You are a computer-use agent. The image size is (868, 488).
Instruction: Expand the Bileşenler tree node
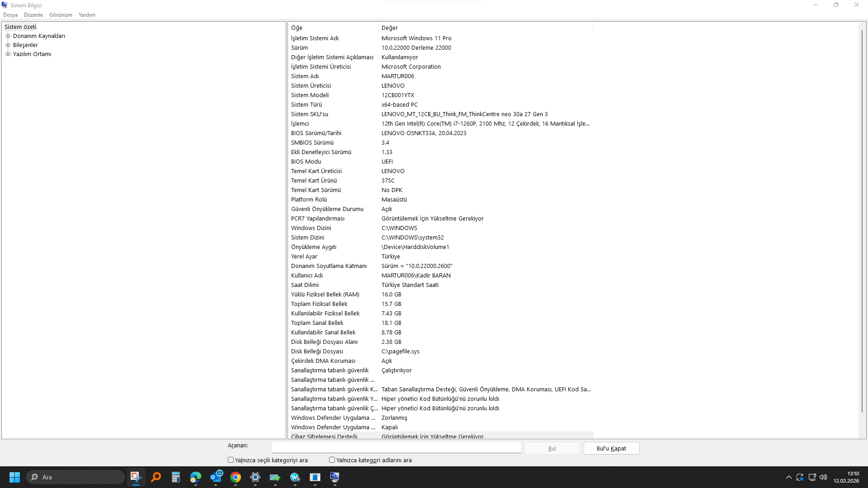[x=8, y=45]
